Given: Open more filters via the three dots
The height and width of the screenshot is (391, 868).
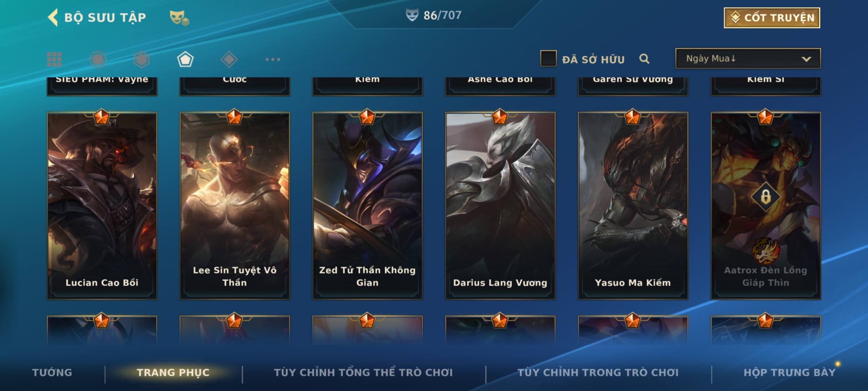Looking at the screenshot, I should 273,59.
